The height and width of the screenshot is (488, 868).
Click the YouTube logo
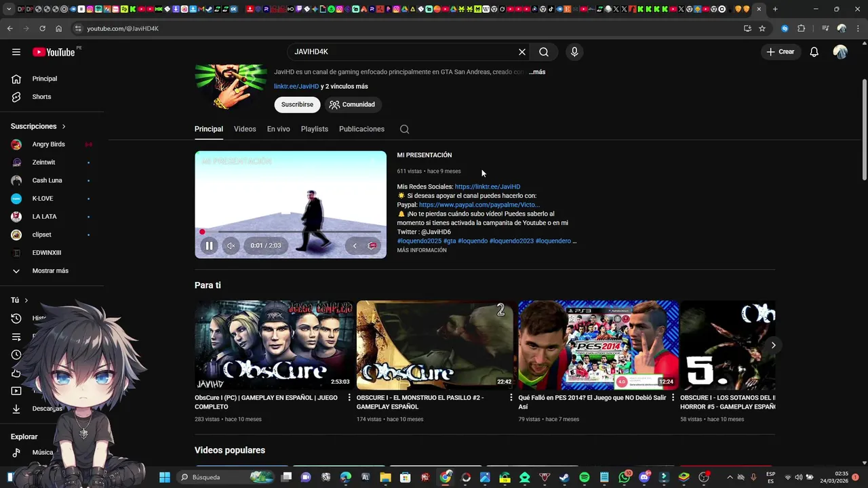coord(54,52)
